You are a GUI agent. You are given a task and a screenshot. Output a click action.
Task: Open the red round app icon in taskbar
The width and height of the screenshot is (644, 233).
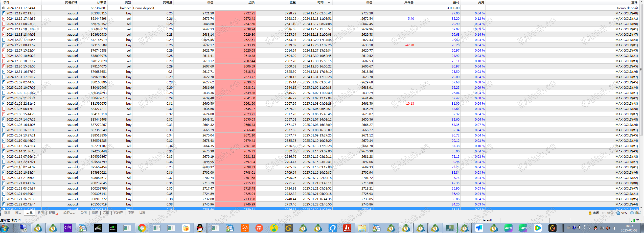pyautogui.click(x=259, y=228)
